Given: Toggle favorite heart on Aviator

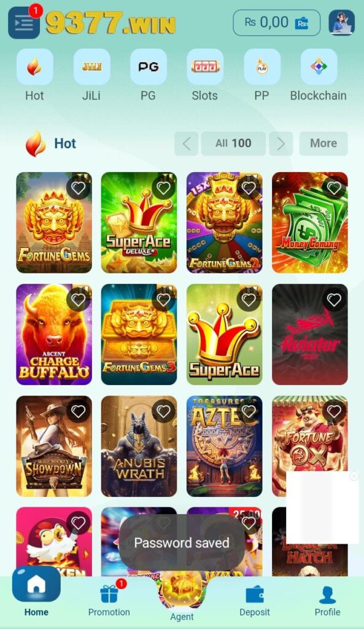Looking at the screenshot, I should 334,300.
